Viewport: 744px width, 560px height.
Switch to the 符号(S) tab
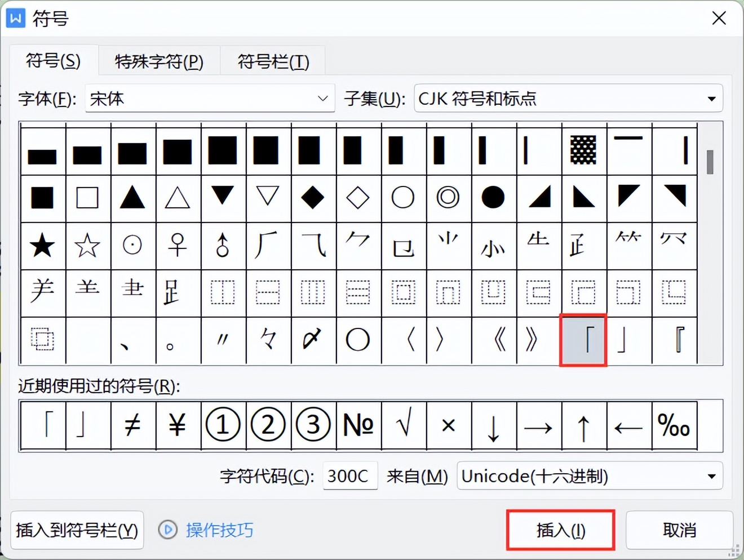[54, 60]
